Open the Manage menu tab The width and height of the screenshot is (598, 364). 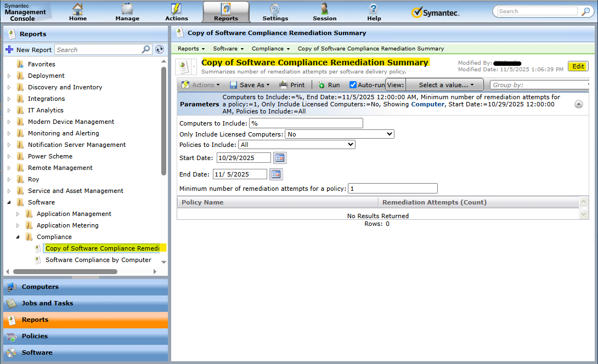[127, 12]
